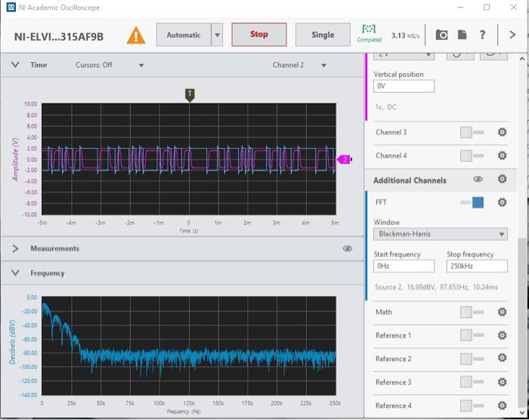The width and height of the screenshot is (529, 420).
Task: Open Reference 1 gear settings
Action: [502, 335]
